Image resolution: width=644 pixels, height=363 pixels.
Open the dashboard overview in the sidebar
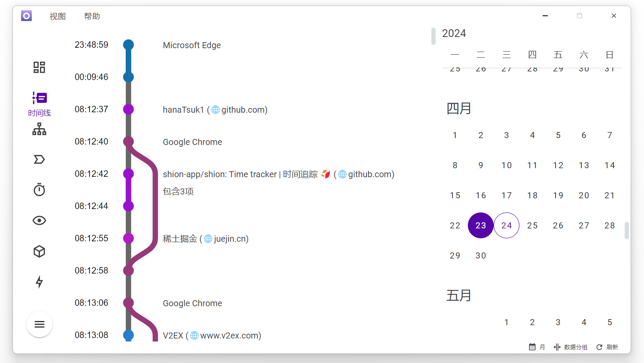click(39, 67)
